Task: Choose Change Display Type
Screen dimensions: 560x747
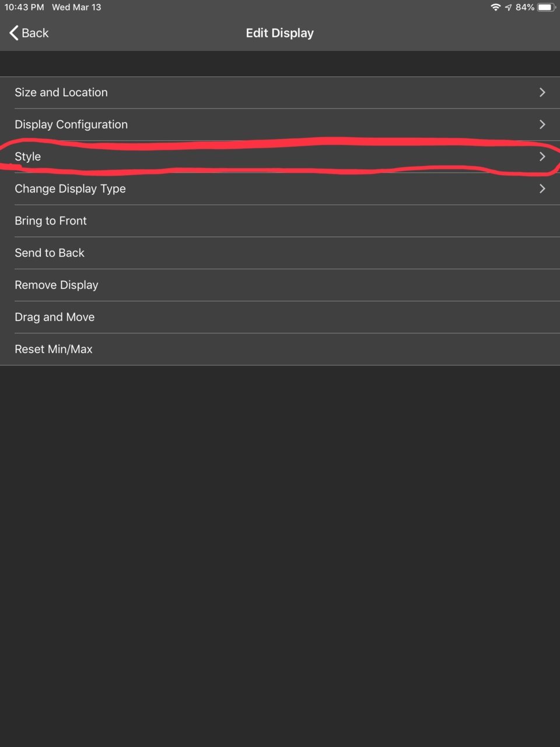Action: [x=280, y=189]
